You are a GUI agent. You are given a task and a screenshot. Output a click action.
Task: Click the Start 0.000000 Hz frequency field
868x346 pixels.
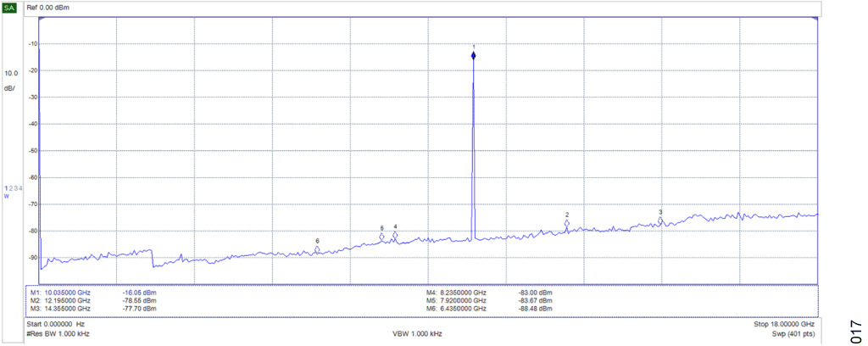coord(56,324)
